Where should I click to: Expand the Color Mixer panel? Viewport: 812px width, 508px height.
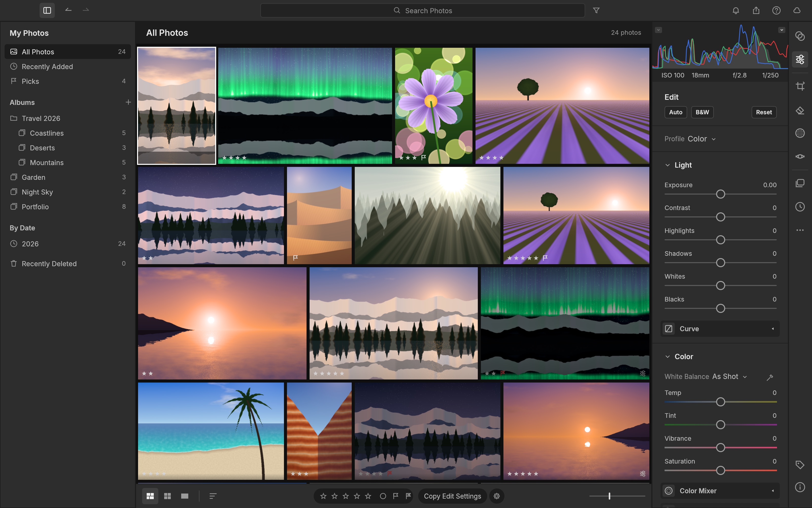tap(720, 490)
